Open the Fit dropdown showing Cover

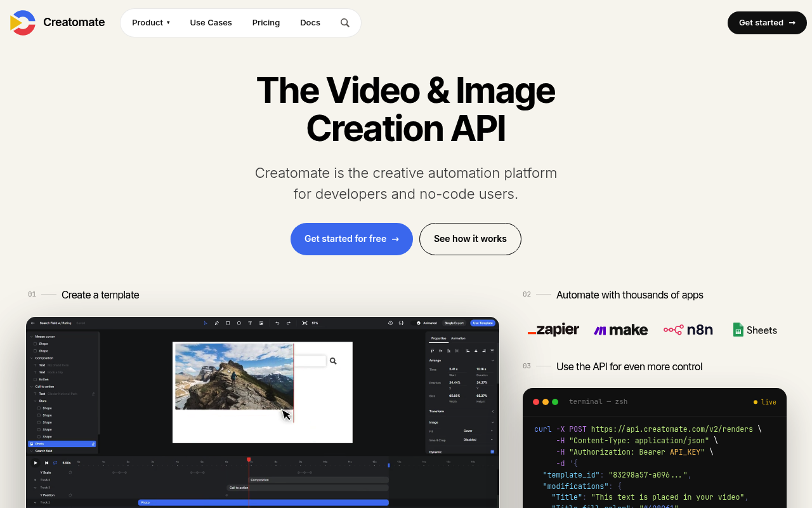tap(479, 431)
